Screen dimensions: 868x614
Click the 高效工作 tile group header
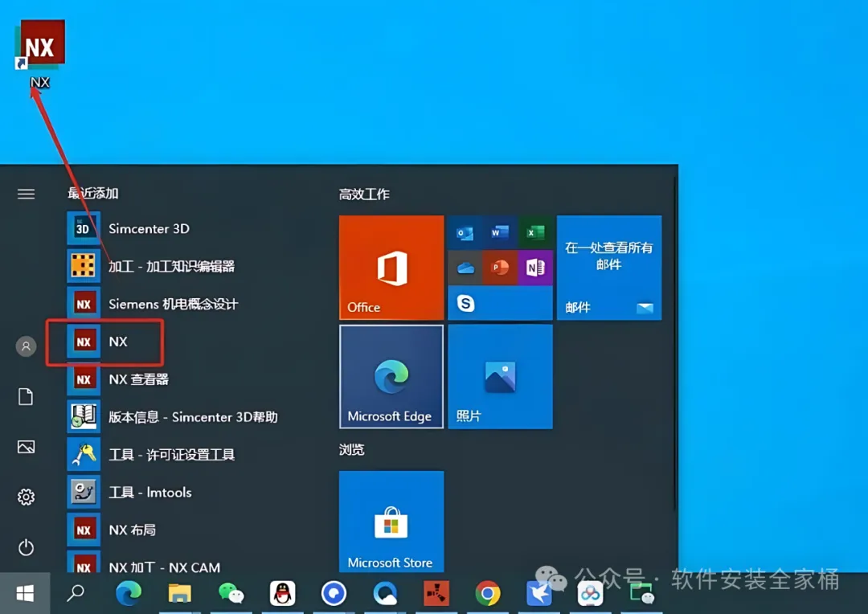coord(364,194)
